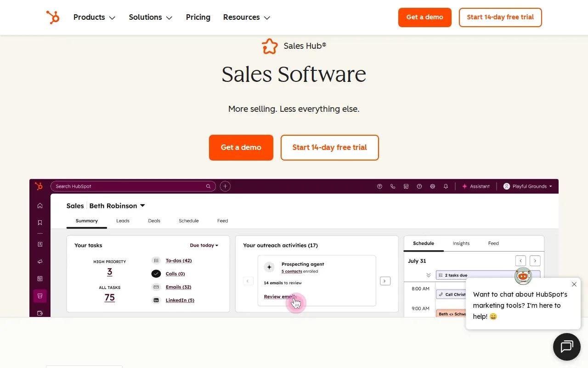
Task: Open the Emails (32) link
Action: 178,287
